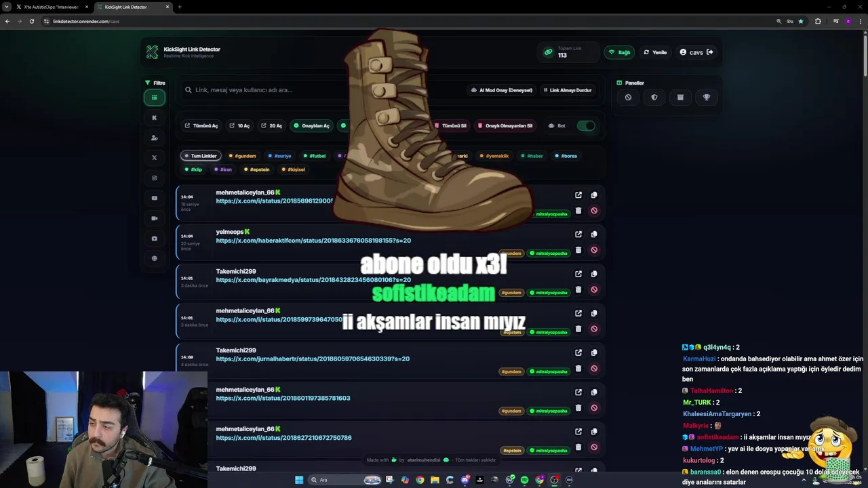Copy the bayrakmedya status link

[x=594, y=274]
